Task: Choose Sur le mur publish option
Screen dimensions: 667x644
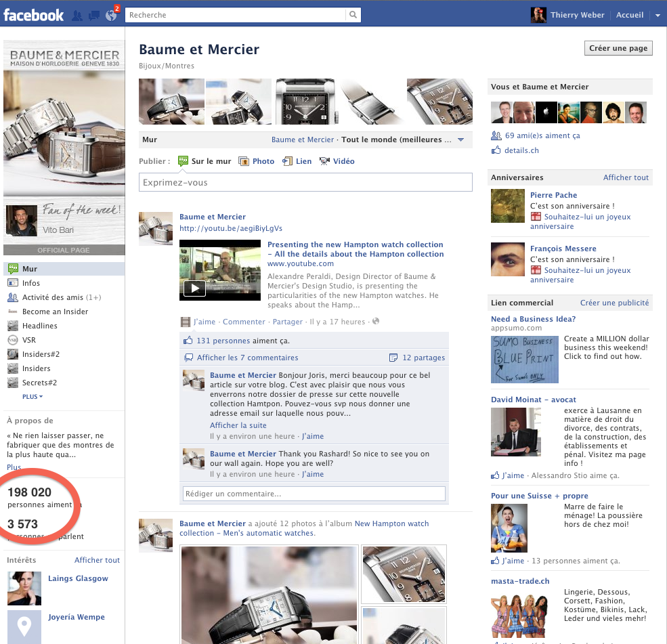Action: pyautogui.click(x=205, y=161)
